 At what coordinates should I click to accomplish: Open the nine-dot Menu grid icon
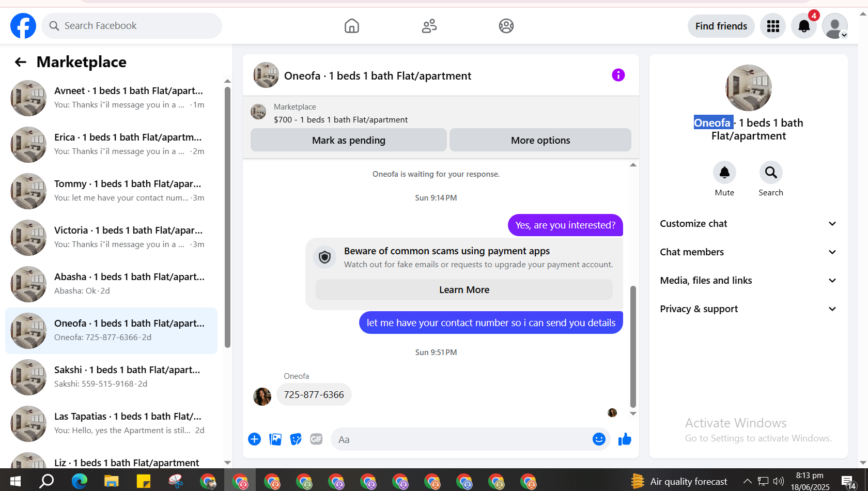773,26
